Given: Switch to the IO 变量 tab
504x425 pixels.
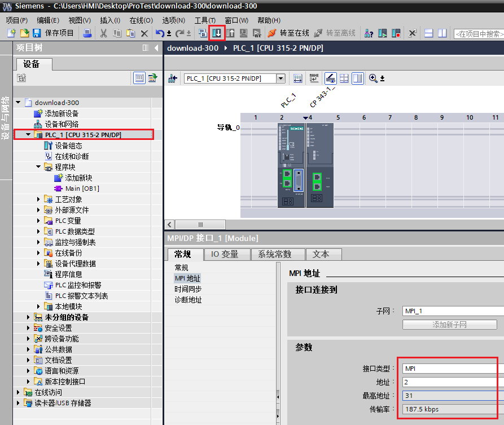Looking at the screenshot, I should (x=227, y=255).
